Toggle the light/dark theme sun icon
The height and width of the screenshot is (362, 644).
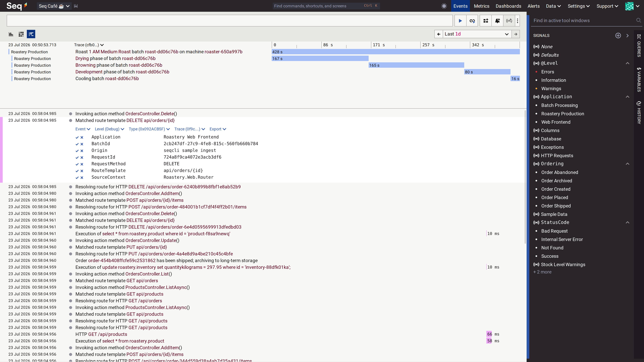(444, 6)
